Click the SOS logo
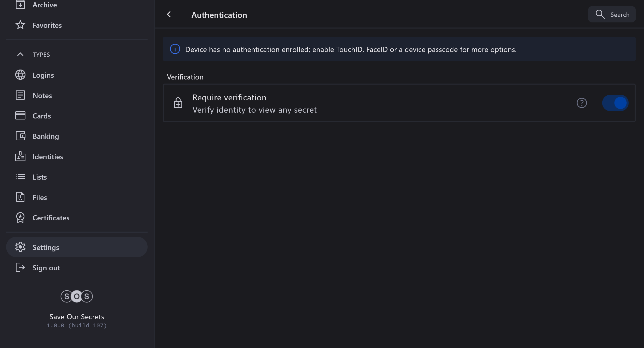The height and width of the screenshot is (348, 644). 77,296
